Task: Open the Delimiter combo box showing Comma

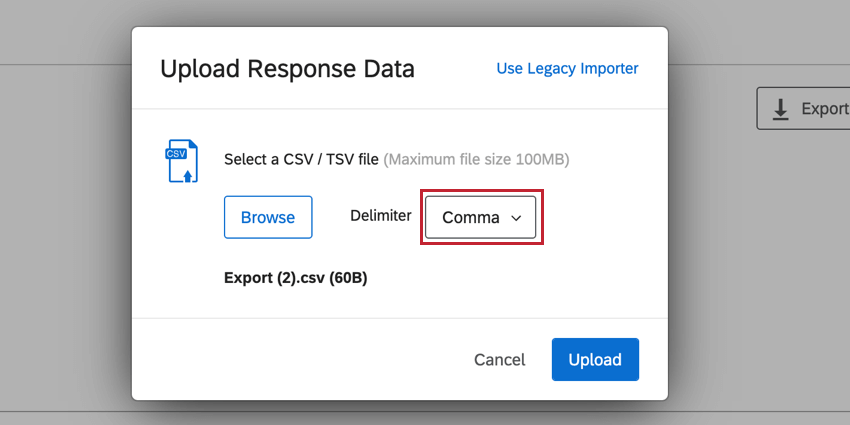Action: tap(480, 217)
